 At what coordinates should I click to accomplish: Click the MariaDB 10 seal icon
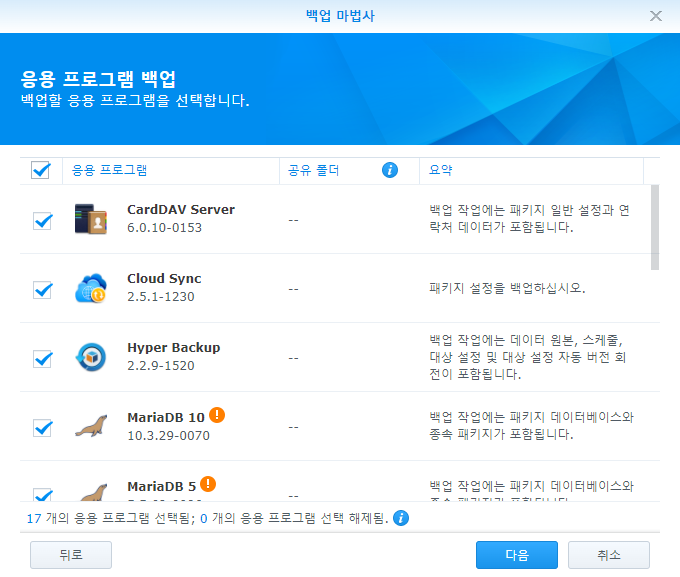tap(92, 426)
